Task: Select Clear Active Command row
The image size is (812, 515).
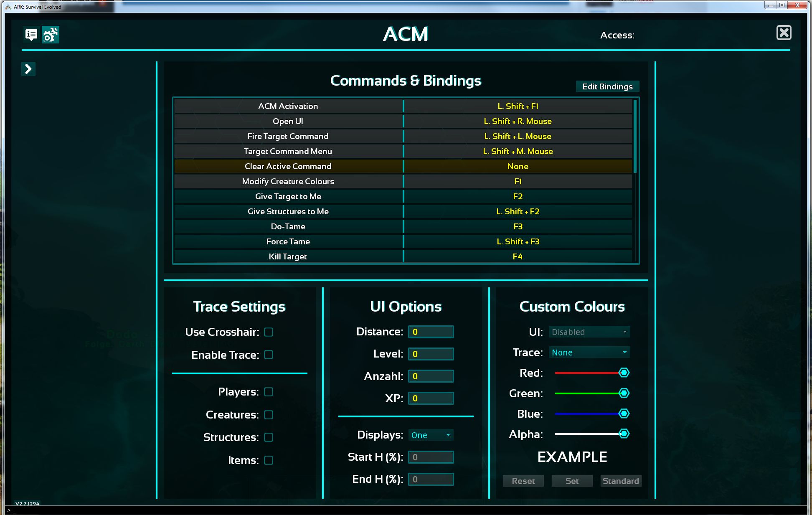Action: [x=405, y=166]
